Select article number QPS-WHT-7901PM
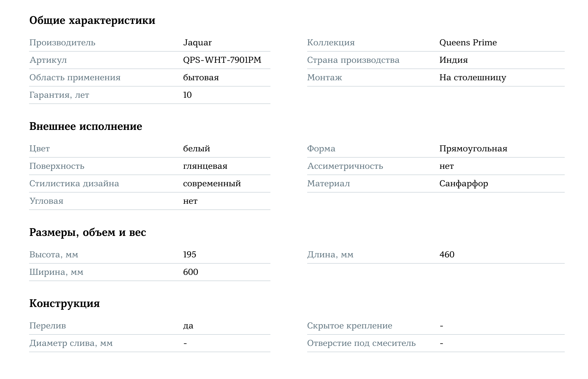The height and width of the screenshot is (379, 588). pyautogui.click(x=222, y=60)
